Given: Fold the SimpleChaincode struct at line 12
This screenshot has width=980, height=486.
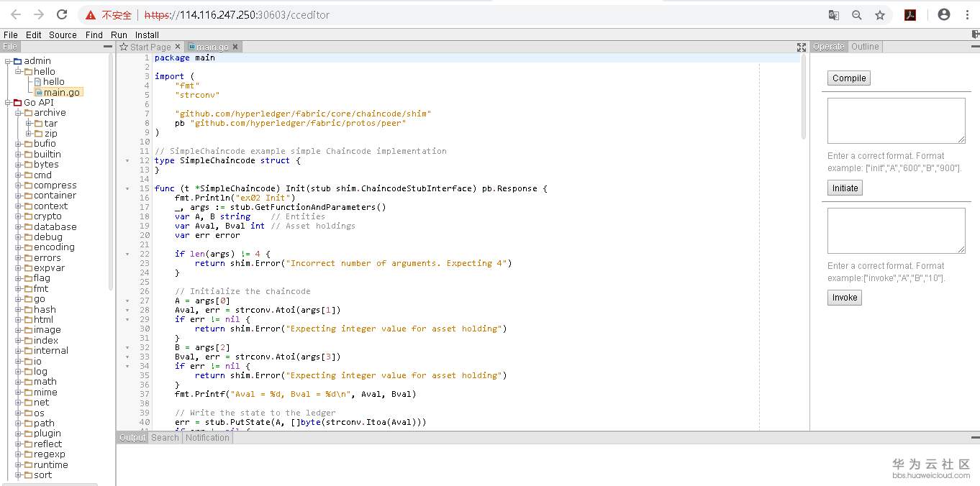Looking at the screenshot, I should click(127, 160).
